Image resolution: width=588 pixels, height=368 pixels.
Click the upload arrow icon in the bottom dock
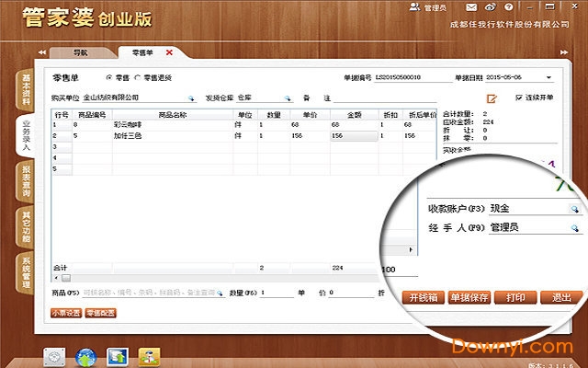tap(118, 356)
